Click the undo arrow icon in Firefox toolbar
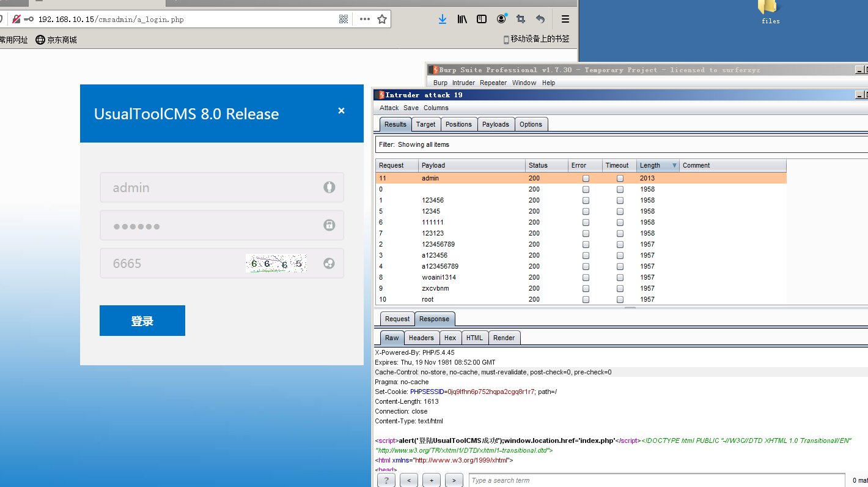The height and width of the screenshot is (487, 868). pyautogui.click(x=540, y=19)
